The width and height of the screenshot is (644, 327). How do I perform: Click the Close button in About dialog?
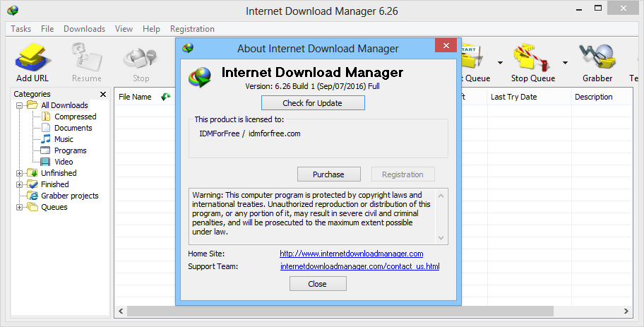[318, 284]
